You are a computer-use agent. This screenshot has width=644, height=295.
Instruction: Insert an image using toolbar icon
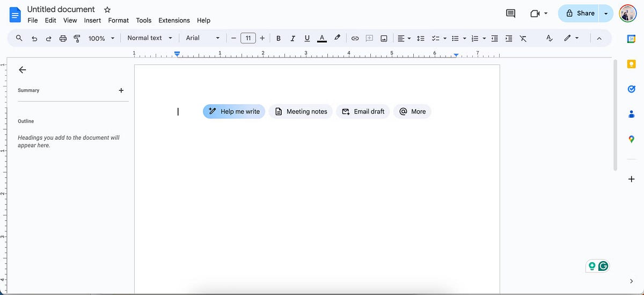[384, 38]
